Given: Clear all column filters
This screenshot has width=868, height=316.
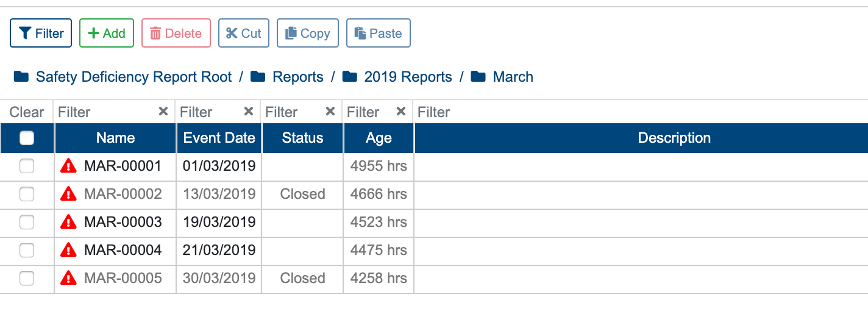Looking at the screenshot, I should (27, 112).
